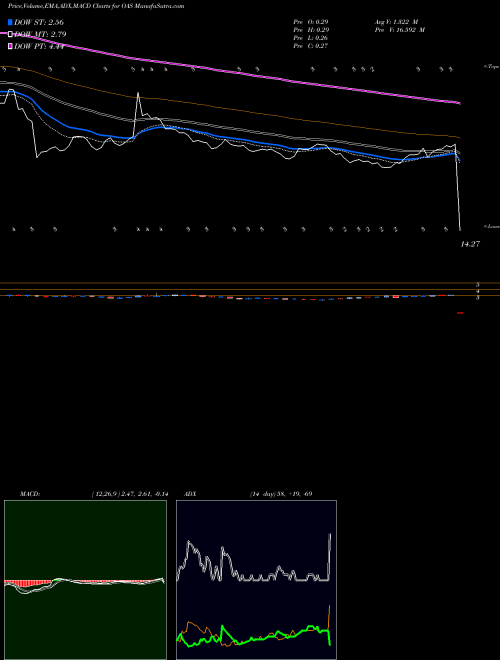500x660 pixels.
Task: Click the Pre V: 16.592 M value
Action: coord(399,30)
